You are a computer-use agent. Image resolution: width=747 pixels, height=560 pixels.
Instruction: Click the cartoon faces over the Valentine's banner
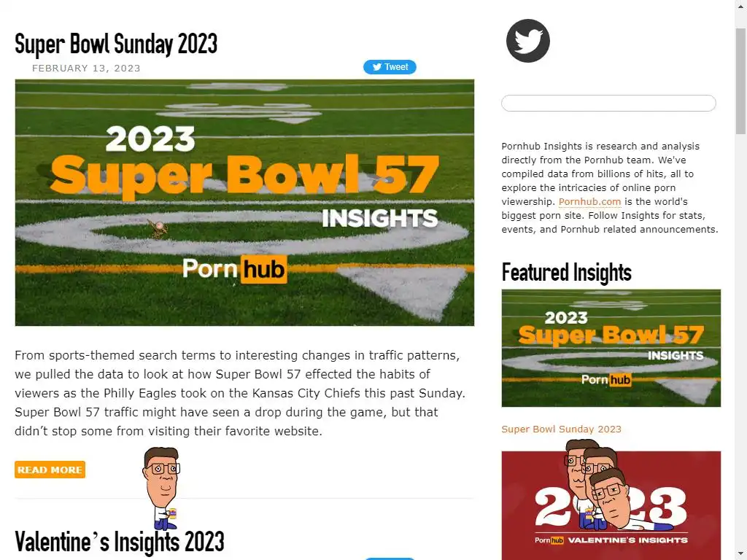(x=595, y=484)
